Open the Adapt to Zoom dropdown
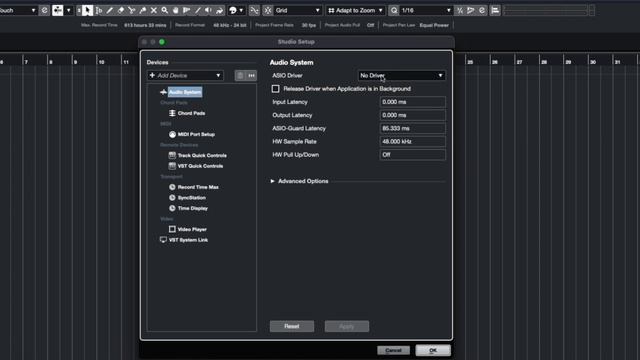The height and width of the screenshot is (360, 640). [x=356, y=10]
